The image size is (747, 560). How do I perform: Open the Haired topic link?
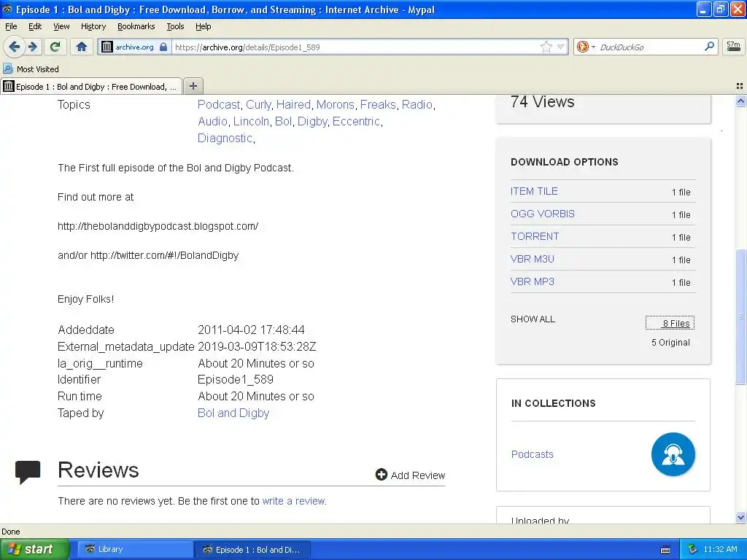(x=293, y=104)
